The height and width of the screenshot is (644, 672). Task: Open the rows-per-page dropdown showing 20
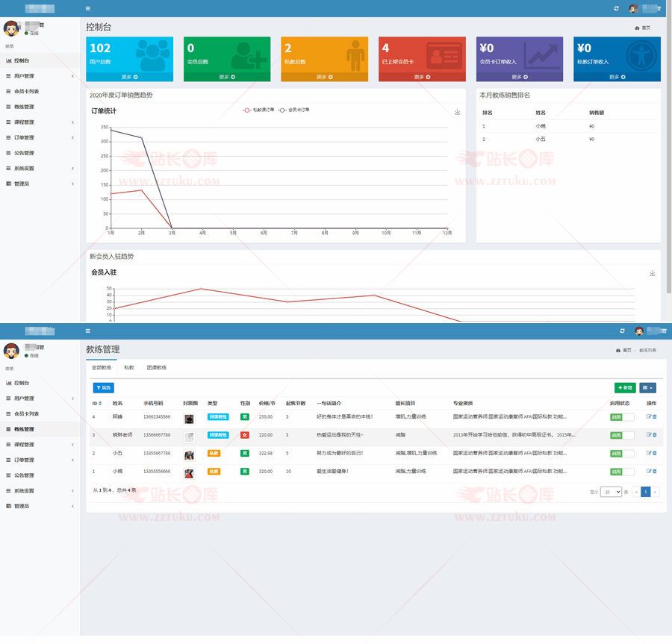click(612, 492)
